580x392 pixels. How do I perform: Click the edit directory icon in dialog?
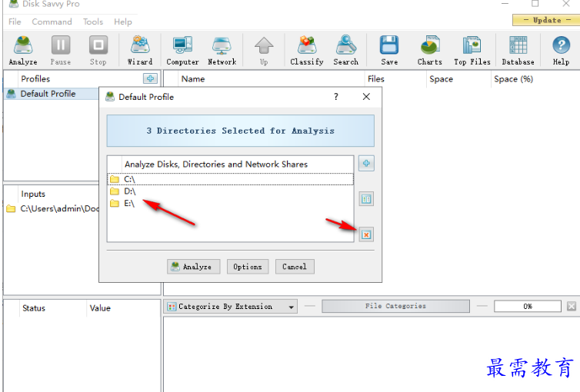click(x=366, y=199)
